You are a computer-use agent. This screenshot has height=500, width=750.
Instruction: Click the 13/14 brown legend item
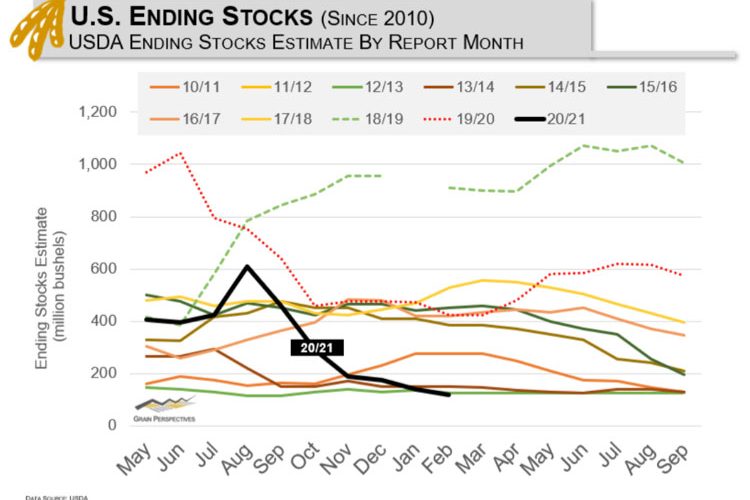459,87
